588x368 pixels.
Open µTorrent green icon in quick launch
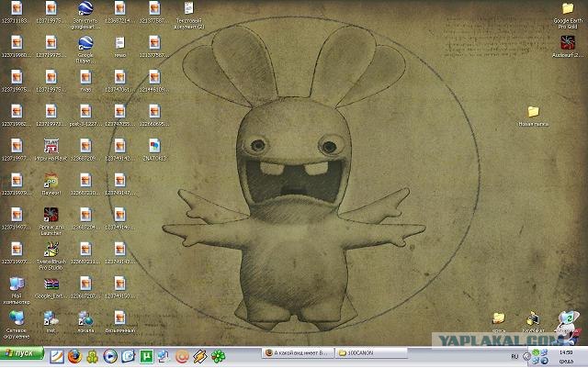146,356
